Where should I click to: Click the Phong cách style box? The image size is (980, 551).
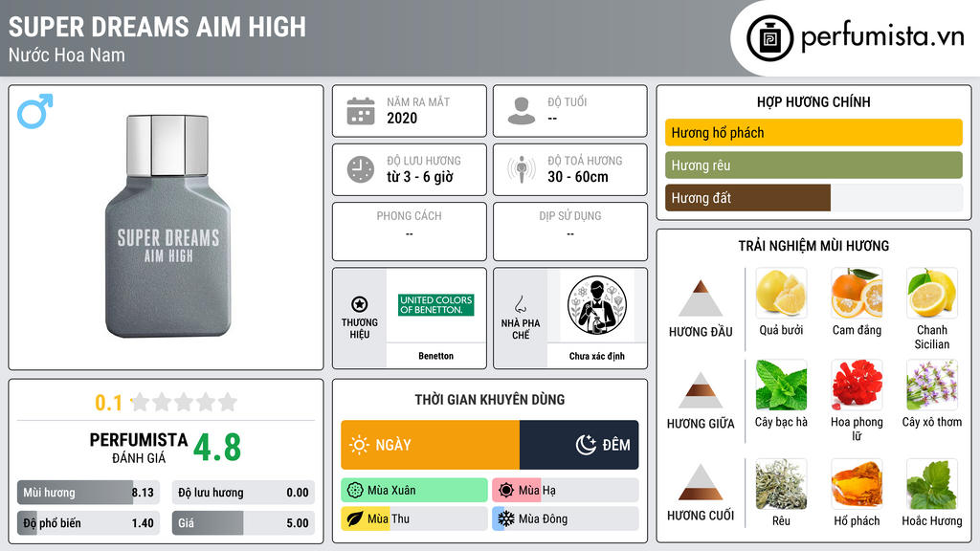(x=410, y=231)
